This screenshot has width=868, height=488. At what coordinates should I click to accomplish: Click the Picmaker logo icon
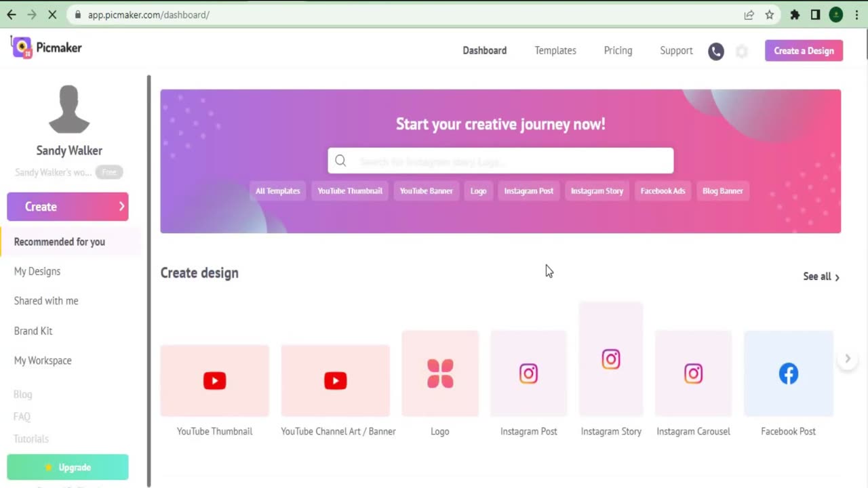click(22, 47)
